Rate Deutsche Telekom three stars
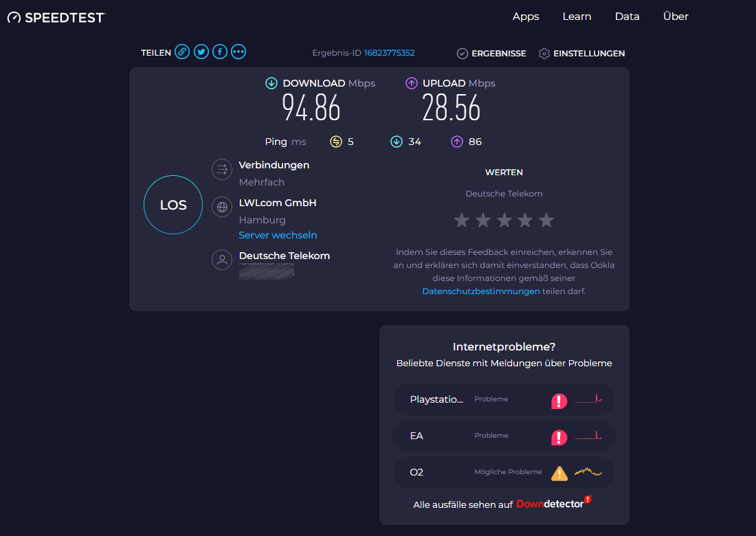The width and height of the screenshot is (756, 536). 504,221
